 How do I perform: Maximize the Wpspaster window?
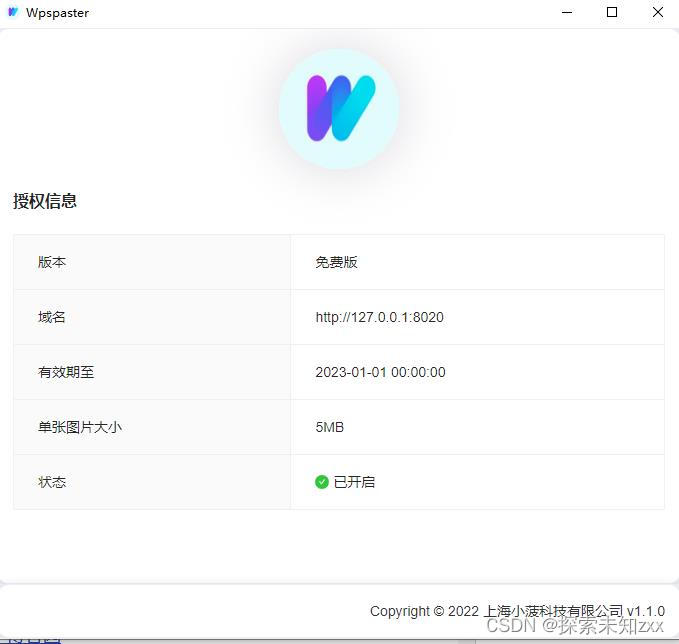coord(612,12)
